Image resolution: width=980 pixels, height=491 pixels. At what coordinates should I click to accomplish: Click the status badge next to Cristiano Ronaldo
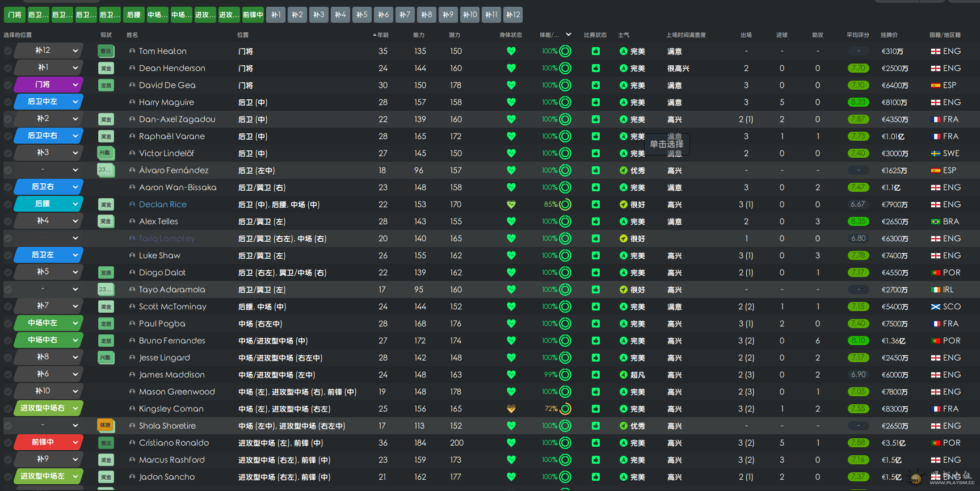pyautogui.click(x=106, y=443)
